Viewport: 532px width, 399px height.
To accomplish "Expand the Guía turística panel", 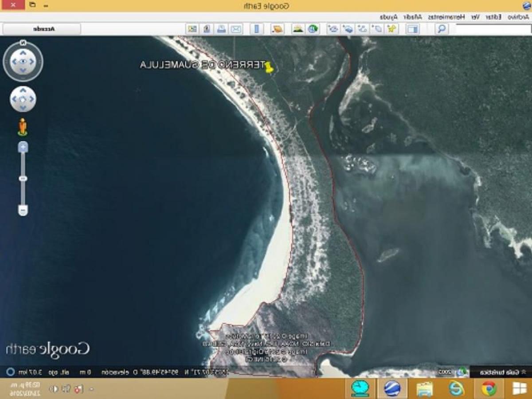I will tap(503, 372).
